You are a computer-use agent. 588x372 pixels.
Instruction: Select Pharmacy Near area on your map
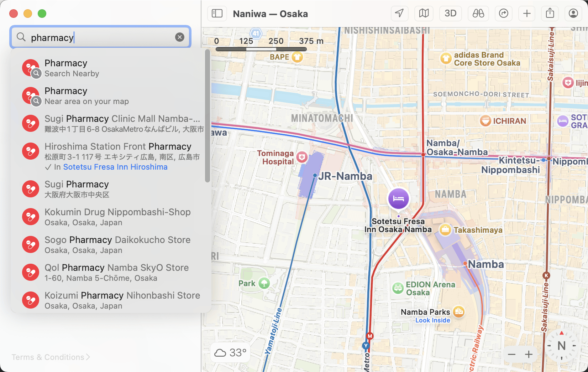pos(110,96)
